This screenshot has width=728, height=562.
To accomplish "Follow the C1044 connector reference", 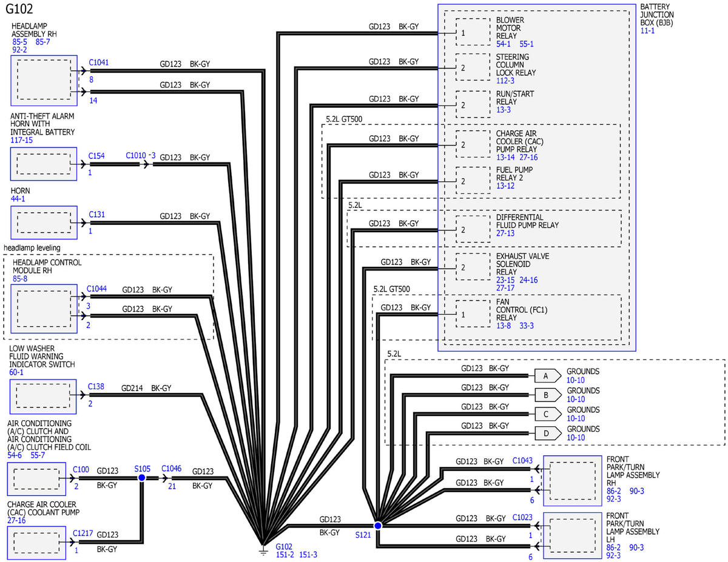I will pyautogui.click(x=97, y=289).
